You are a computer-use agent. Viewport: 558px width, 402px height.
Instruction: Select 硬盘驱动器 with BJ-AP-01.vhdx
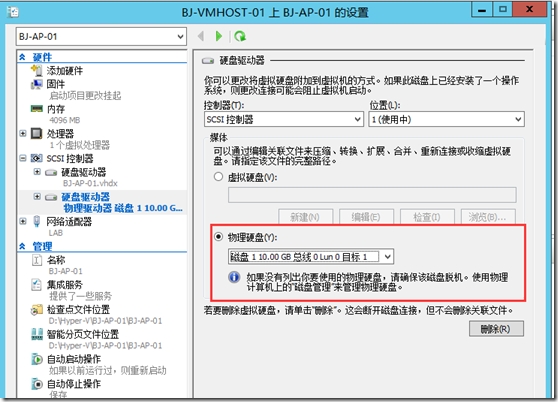tap(84, 173)
